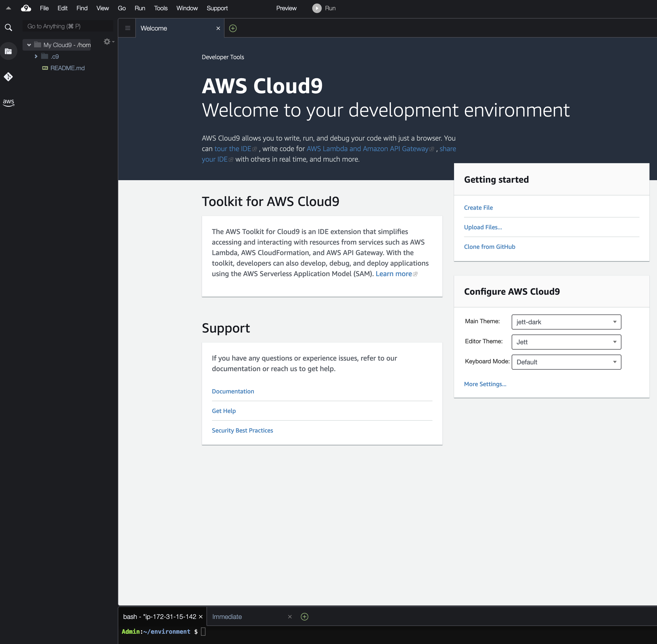Screen dimensions: 657x644
Task: Open the Main Theme dropdown
Action: click(566, 322)
